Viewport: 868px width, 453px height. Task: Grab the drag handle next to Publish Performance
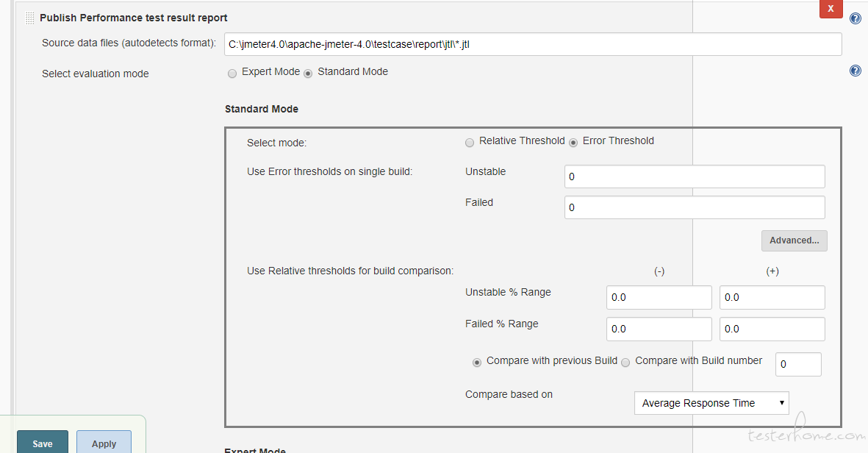30,18
